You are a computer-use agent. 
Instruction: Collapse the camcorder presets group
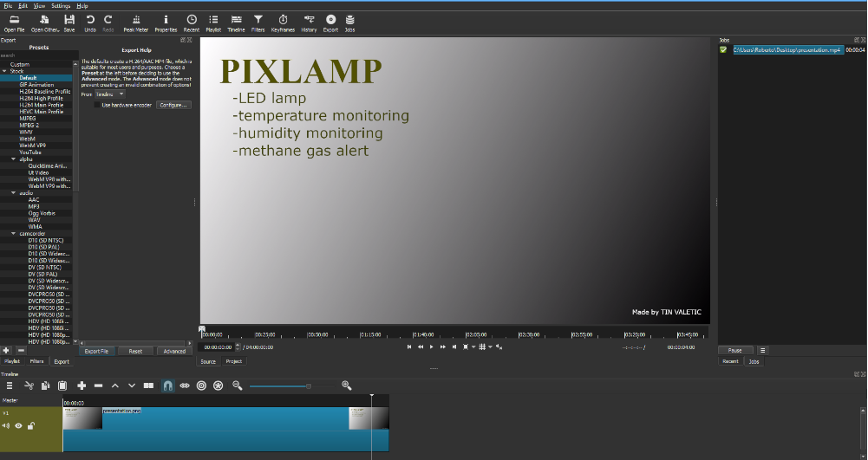pyautogui.click(x=13, y=233)
